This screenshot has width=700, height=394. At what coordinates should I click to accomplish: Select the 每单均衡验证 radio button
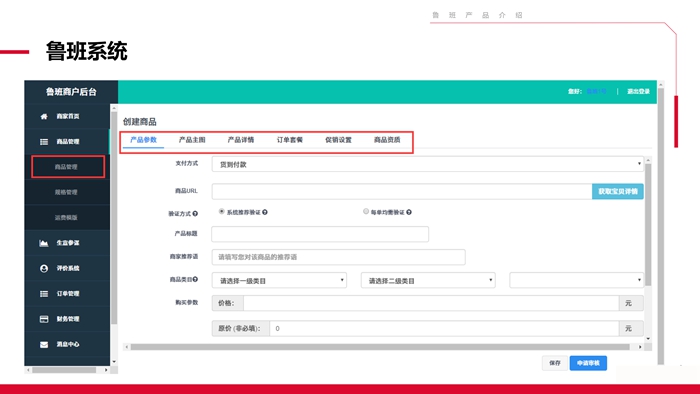point(366,212)
